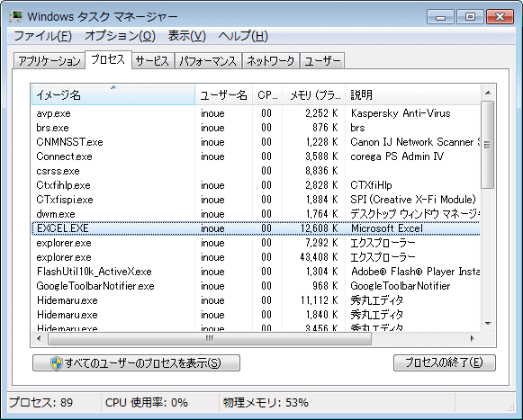Image resolution: width=523 pixels, height=420 pixels.
Task: Sort by 説明 column header
Action: pyautogui.click(x=413, y=95)
